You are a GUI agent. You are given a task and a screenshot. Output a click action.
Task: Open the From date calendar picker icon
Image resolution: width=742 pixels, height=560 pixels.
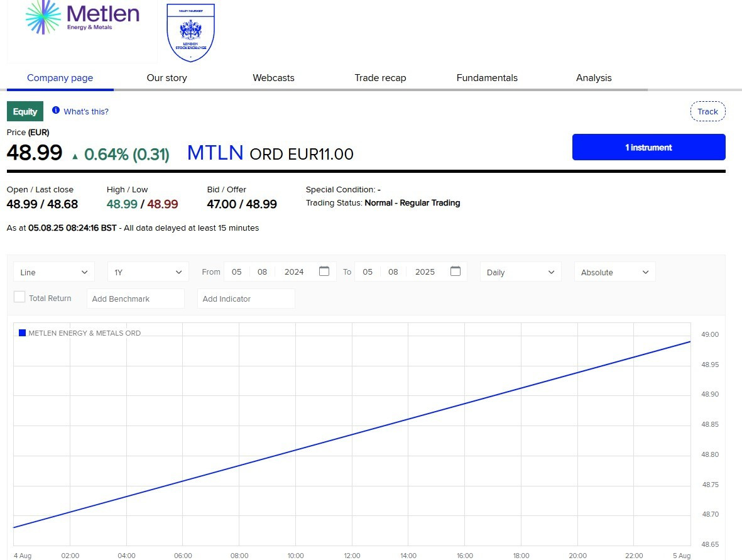[x=324, y=272]
